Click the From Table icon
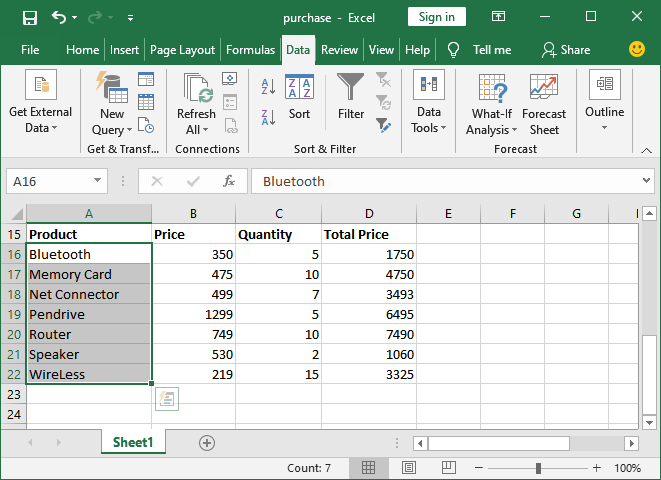 [x=146, y=102]
